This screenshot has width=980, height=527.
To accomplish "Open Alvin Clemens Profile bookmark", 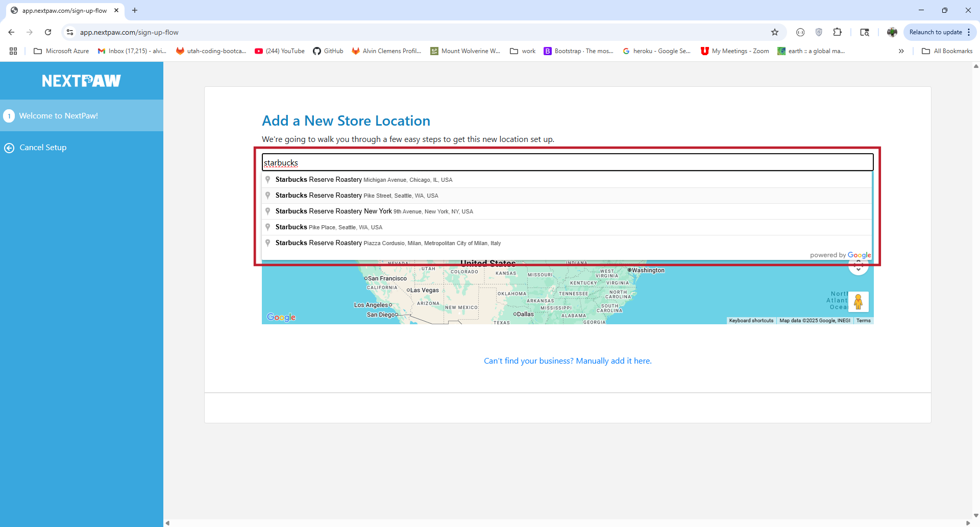I will (386, 51).
